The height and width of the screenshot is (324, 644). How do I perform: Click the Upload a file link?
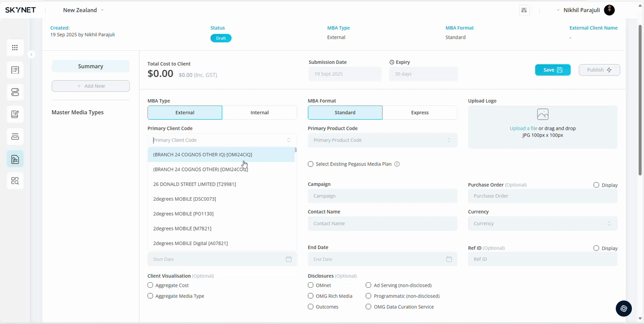(523, 128)
